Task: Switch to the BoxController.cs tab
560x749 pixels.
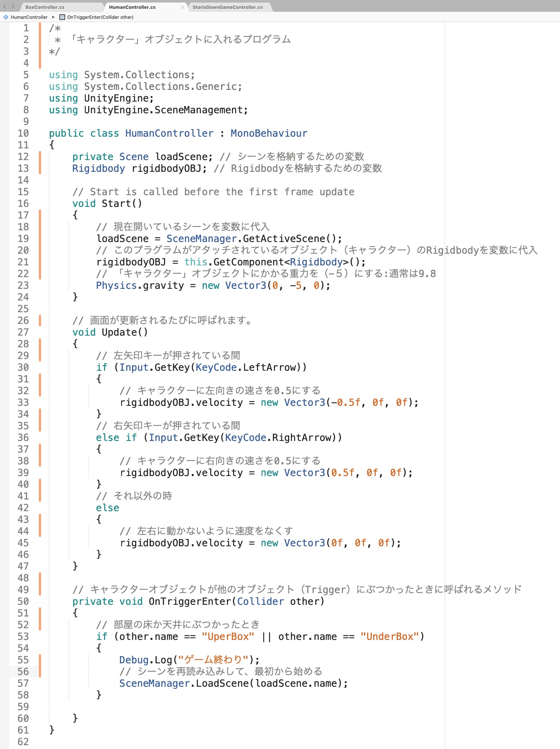Action: pos(45,7)
